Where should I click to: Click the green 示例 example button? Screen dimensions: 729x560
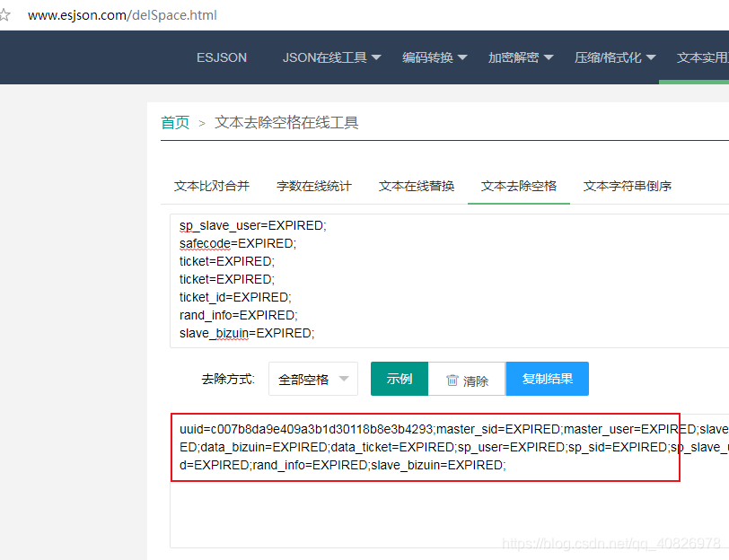pos(399,378)
